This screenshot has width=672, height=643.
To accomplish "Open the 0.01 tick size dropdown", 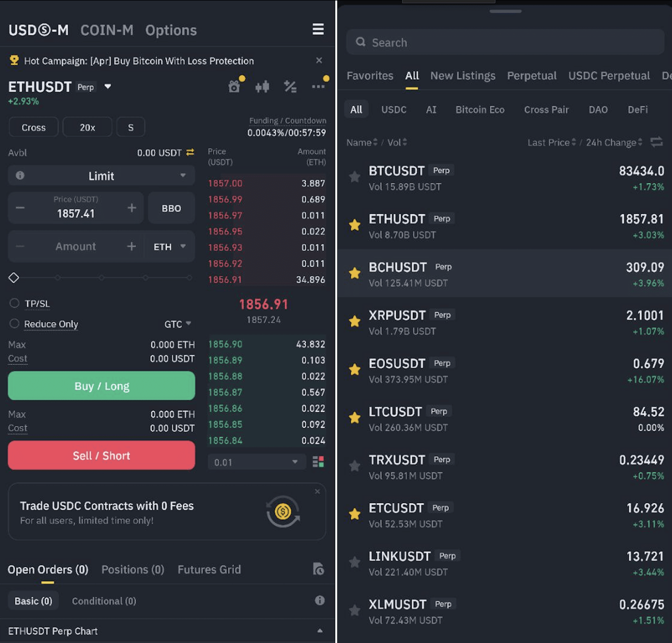I will pos(256,461).
